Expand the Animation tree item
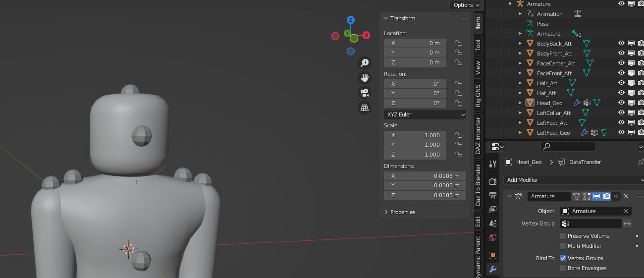644x278 pixels. point(520,14)
